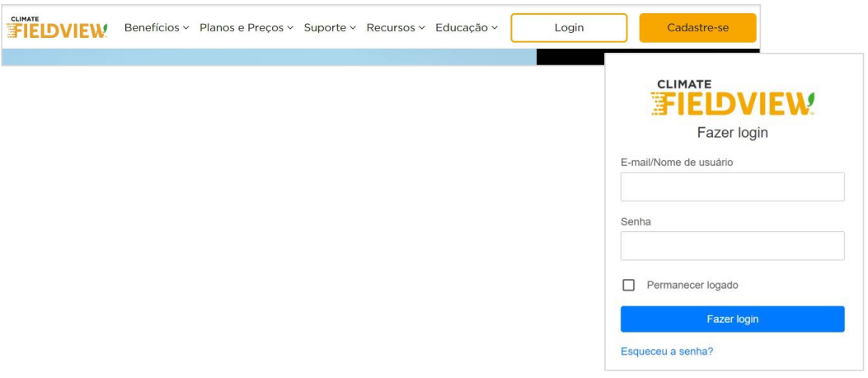
Task: Expand the Recursos chevron arrow
Action: click(x=422, y=28)
